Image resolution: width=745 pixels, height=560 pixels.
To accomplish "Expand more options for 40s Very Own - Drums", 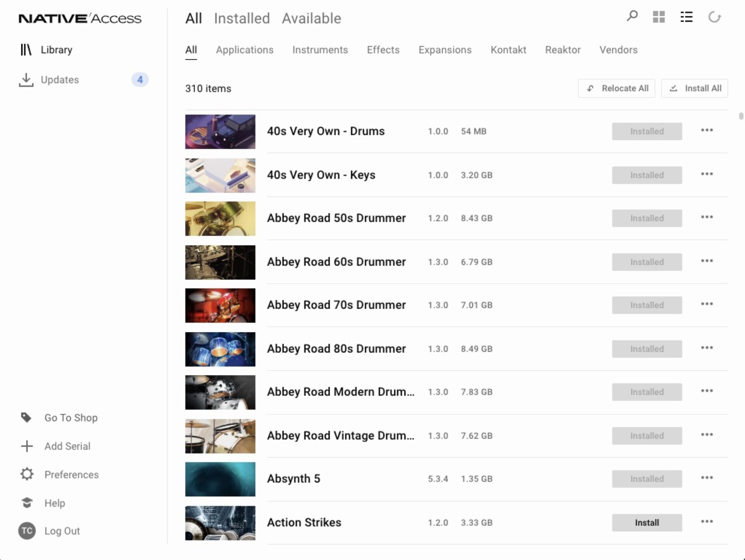I will [x=707, y=130].
